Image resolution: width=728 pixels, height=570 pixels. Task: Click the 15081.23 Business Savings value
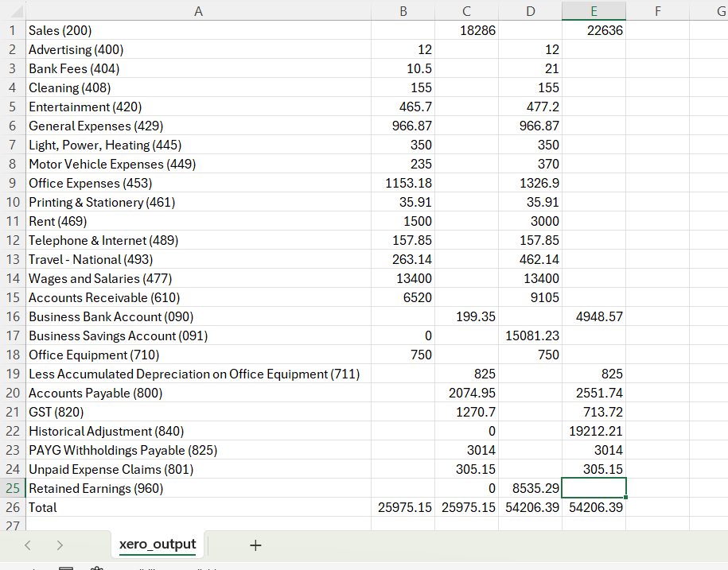click(530, 335)
